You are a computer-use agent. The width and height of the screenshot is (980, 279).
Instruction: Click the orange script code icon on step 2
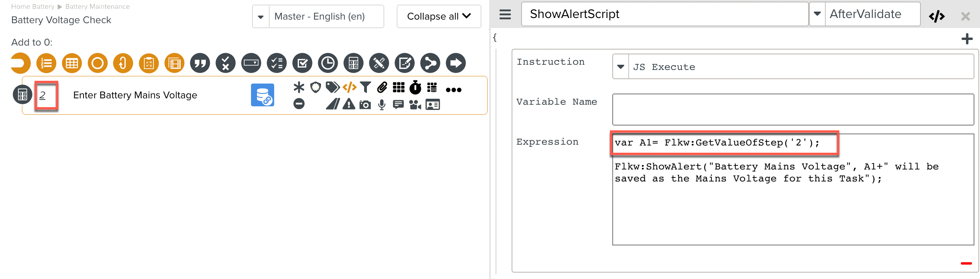point(349,87)
